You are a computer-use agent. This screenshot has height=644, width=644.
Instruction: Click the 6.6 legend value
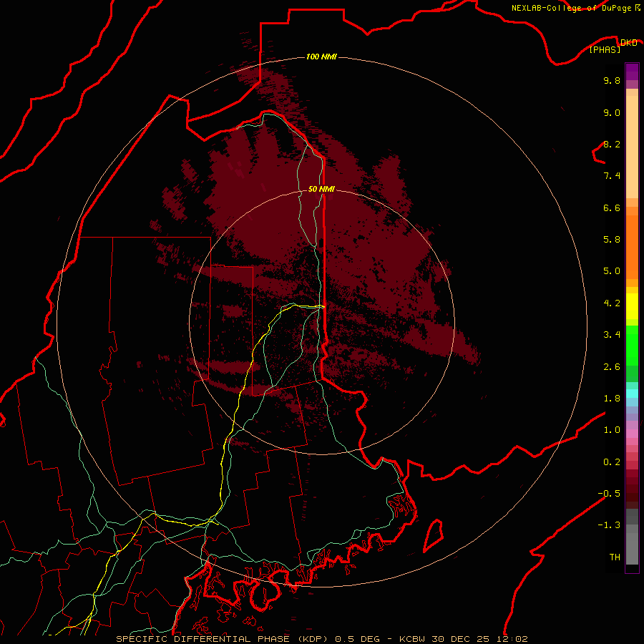coord(612,208)
